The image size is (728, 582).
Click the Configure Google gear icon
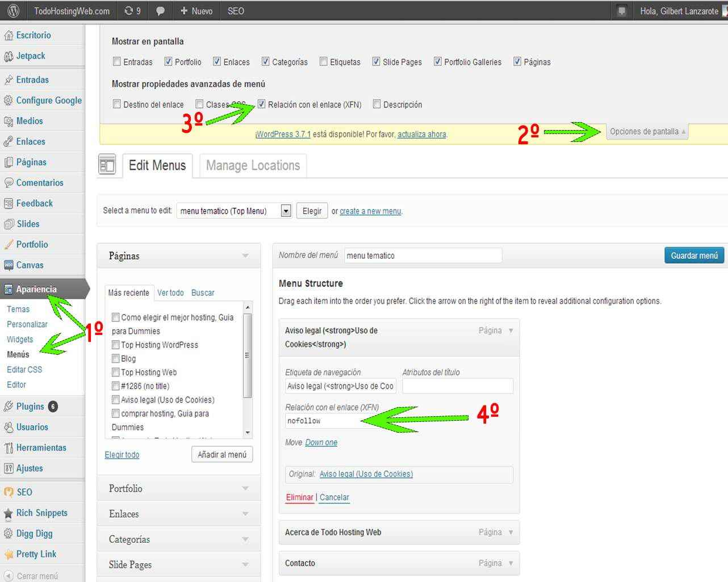coord(9,101)
